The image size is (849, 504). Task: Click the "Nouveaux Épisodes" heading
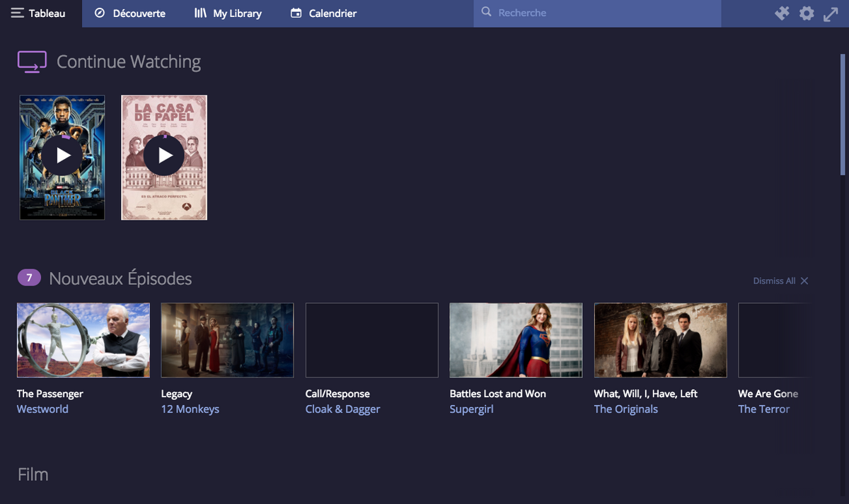pos(120,279)
